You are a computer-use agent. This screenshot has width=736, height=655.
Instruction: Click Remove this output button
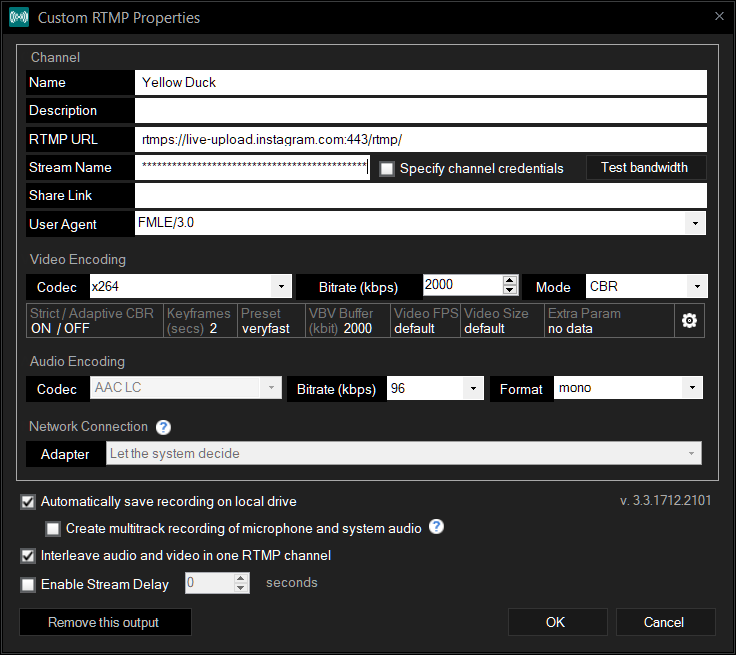(105, 622)
